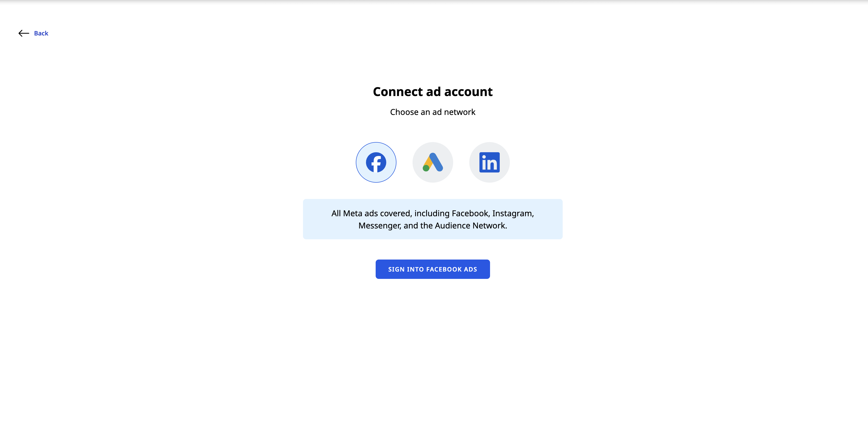Image resolution: width=868 pixels, height=444 pixels.
Task: Click the Meta ads coverage info box
Action: (433, 219)
